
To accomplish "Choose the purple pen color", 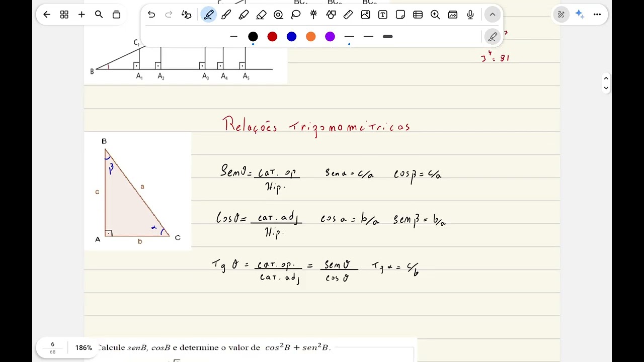I will (x=330, y=36).
